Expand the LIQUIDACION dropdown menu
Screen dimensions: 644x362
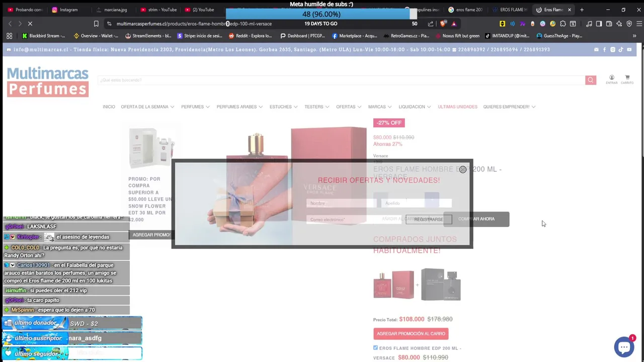click(415, 107)
